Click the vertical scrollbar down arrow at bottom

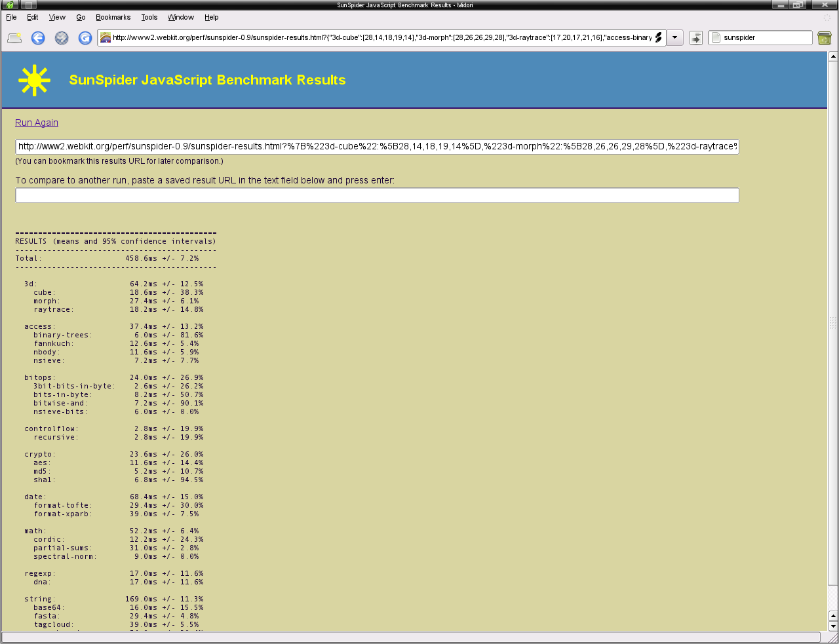coord(833,626)
